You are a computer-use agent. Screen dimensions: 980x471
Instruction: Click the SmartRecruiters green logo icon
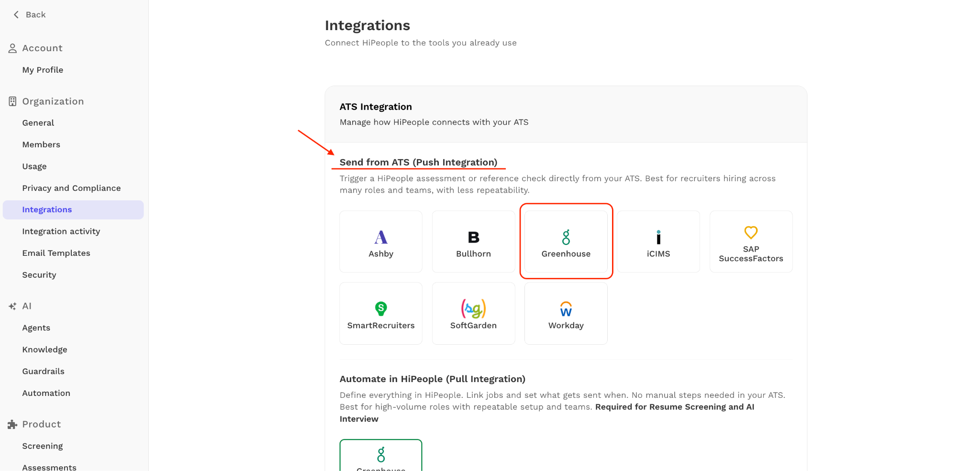coord(381,308)
